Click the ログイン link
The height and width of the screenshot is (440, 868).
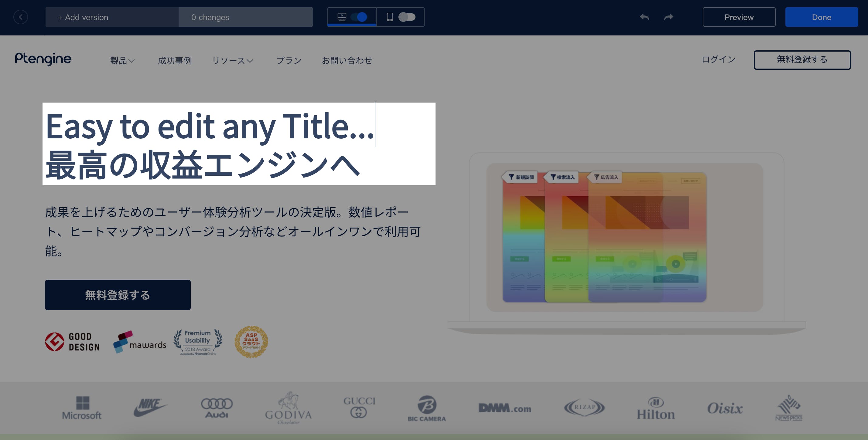[718, 59]
